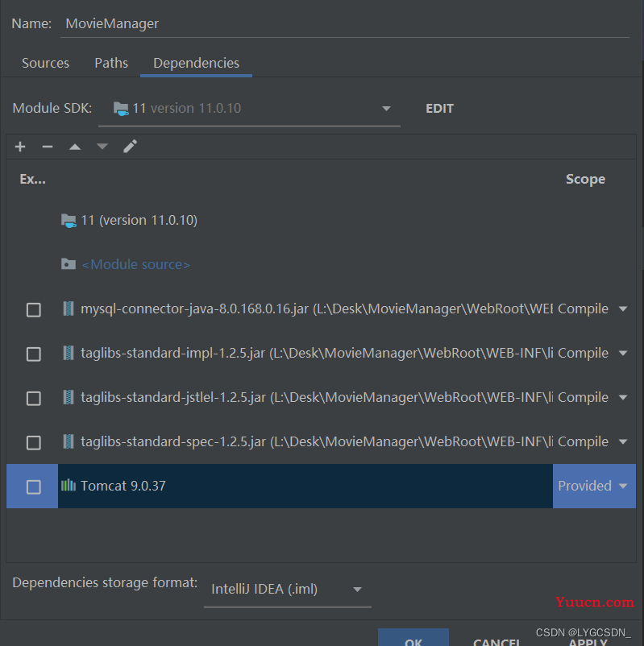Click the add dependency plus icon

pyautogui.click(x=20, y=147)
